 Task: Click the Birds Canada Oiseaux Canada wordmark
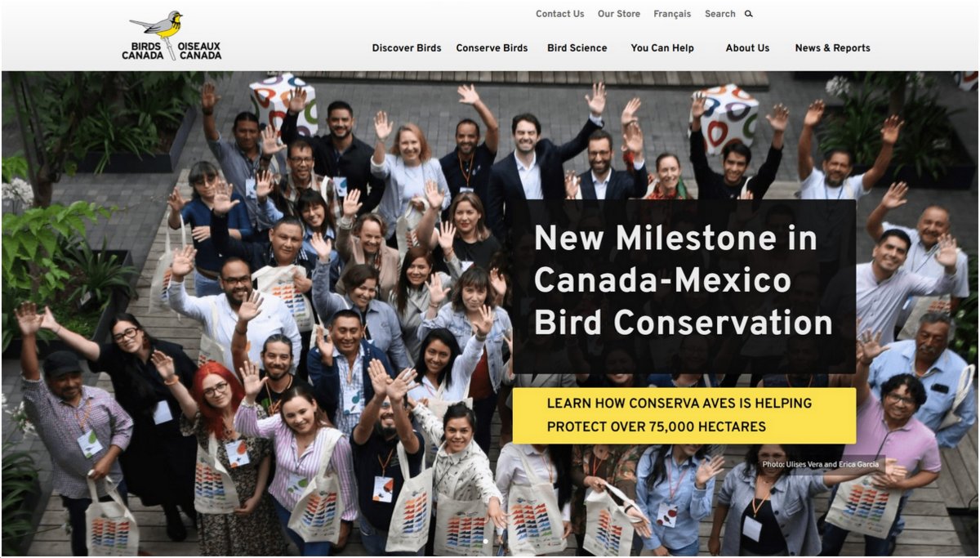(x=171, y=51)
